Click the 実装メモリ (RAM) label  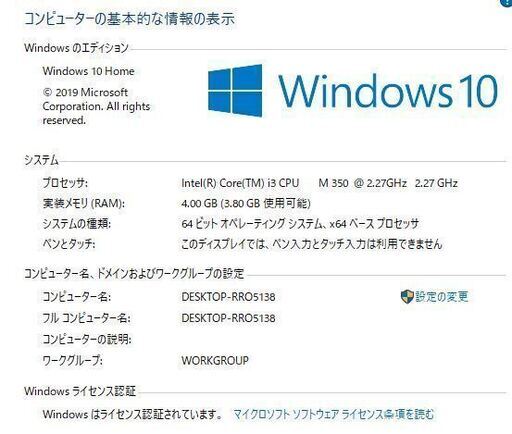click(84, 203)
